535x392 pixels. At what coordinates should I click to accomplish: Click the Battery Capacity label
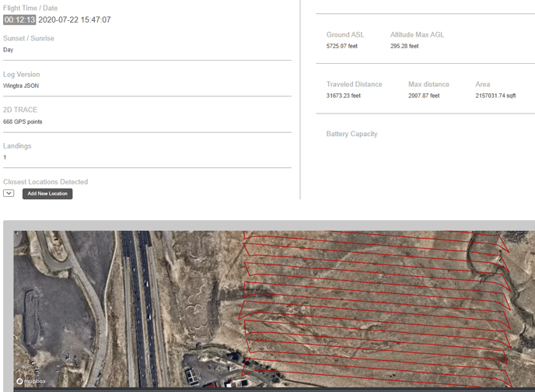click(x=351, y=134)
